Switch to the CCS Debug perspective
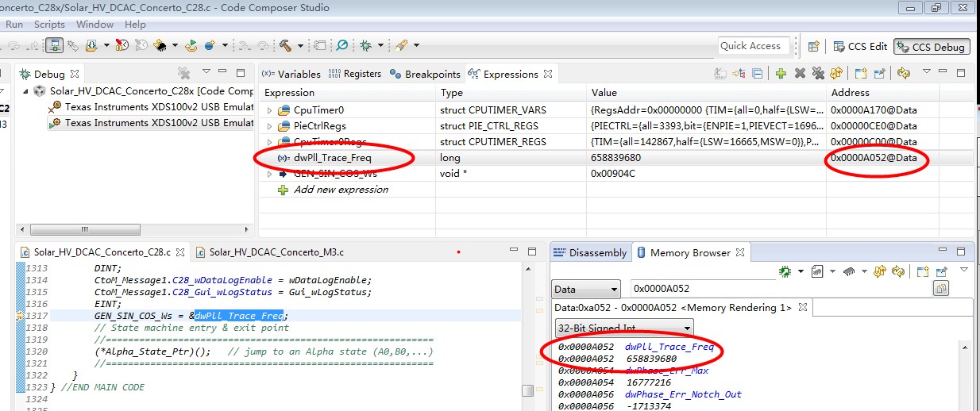Screen dimensions: 980x411 point(930,46)
